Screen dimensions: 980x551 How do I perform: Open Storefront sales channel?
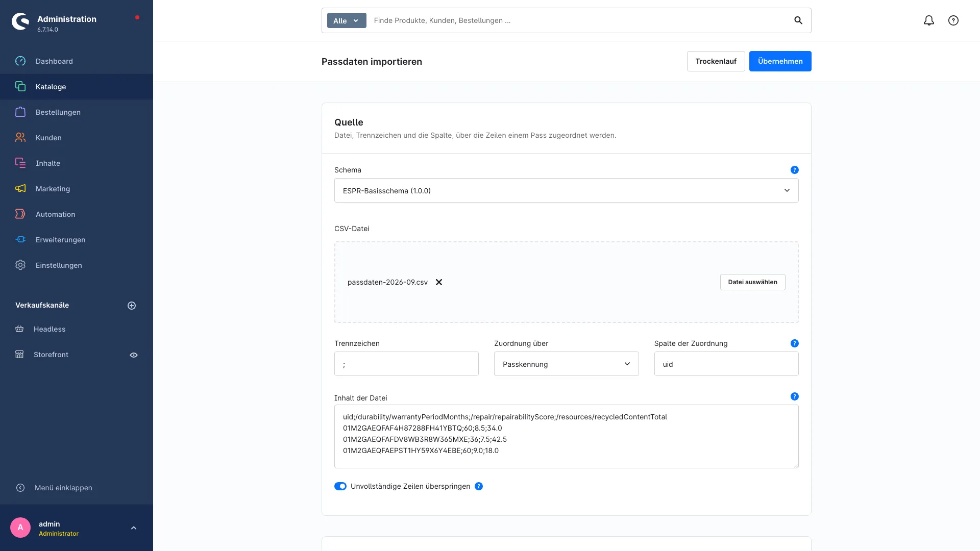[51, 355]
